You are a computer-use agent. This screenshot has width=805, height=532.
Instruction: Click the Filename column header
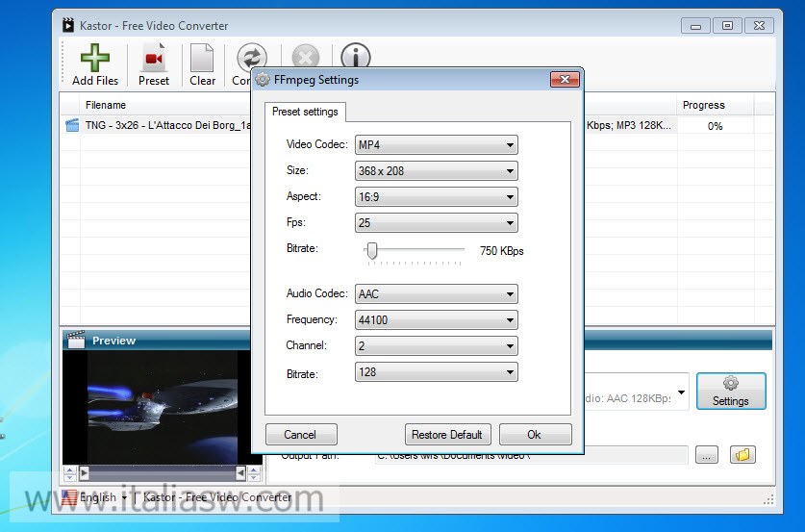point(105,105)
